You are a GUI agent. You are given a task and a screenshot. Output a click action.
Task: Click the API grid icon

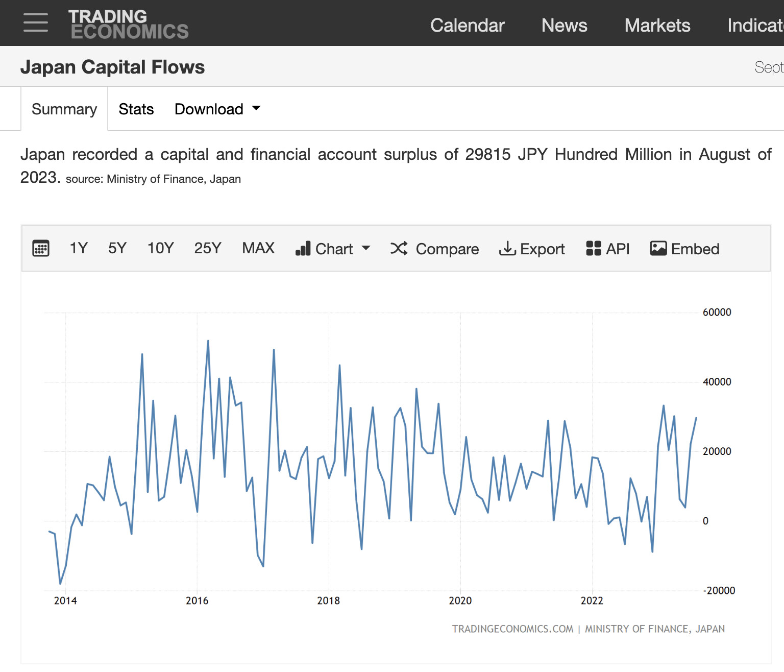coord(594,249)
